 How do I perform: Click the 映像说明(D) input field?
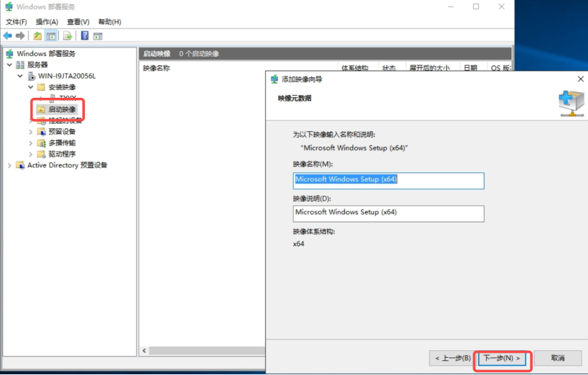point(388,213)
